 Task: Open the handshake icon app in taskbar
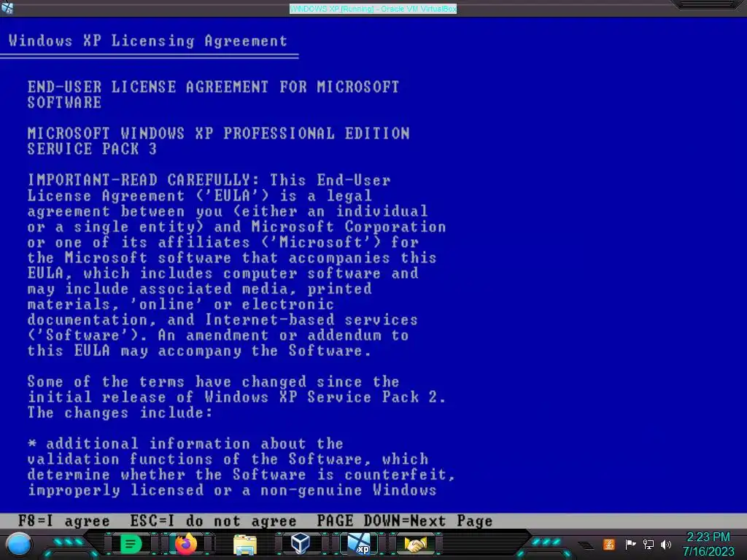tap(415, 544)
